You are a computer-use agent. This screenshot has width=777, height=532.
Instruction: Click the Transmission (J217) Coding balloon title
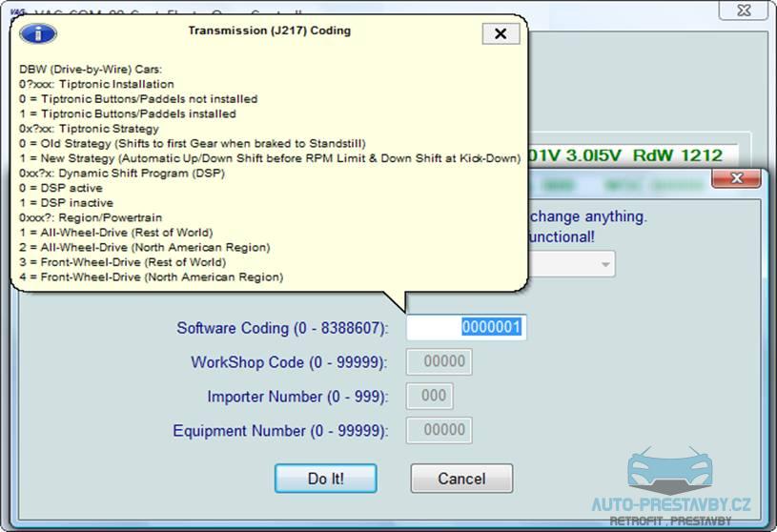(x=269, y=31)
